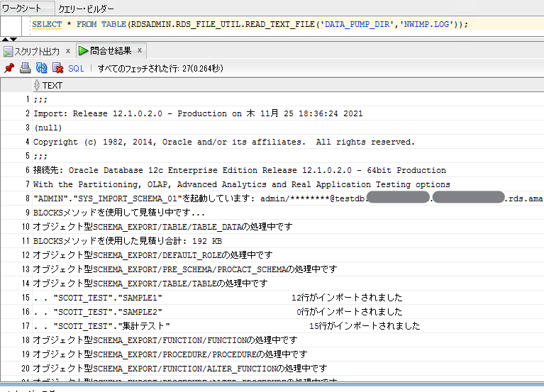The width and height of the screenshot is (544, 392).
Task: Click the print results icon
Action: 25,68
